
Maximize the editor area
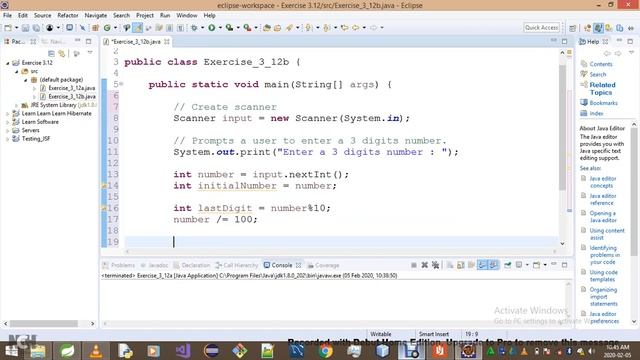point(564,41)
